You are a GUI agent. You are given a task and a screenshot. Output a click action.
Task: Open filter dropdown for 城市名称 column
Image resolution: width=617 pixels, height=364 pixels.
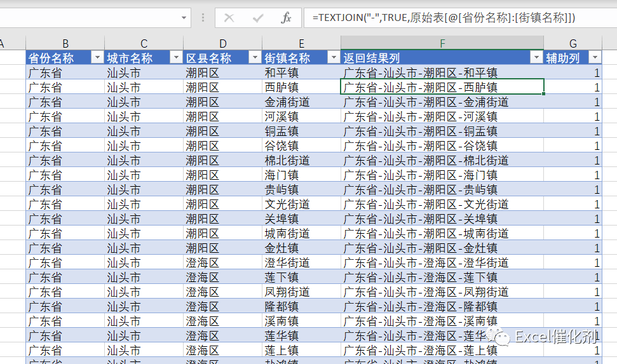pos(176,58)
